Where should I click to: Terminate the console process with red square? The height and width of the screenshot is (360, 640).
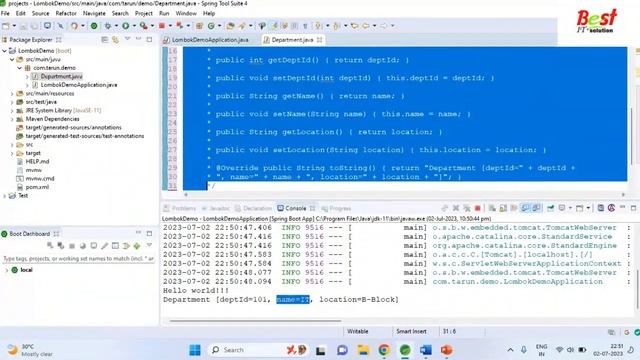pyautogui.click(x=477, y=208)
